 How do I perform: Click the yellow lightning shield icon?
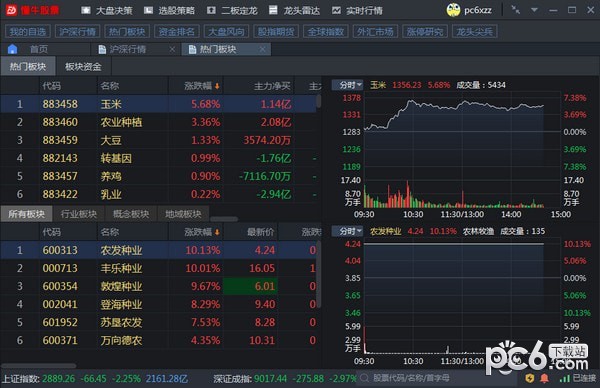coord(530,378)
